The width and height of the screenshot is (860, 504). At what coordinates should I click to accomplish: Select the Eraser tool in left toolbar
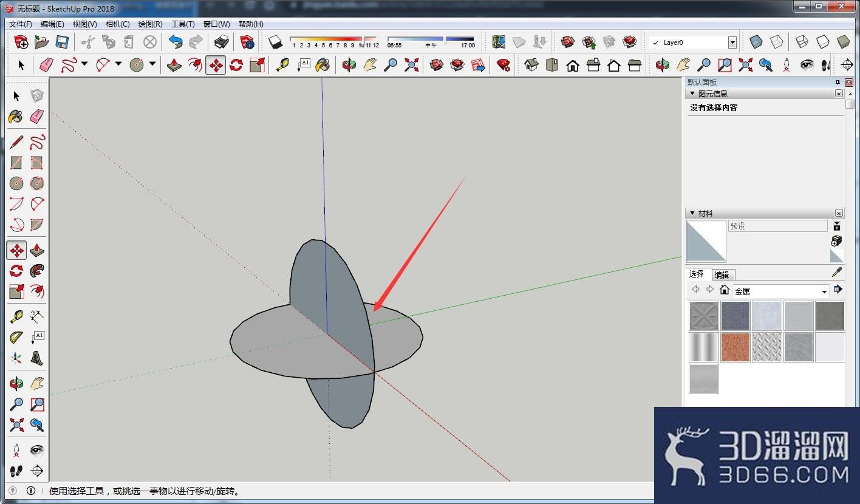point(37,116)
